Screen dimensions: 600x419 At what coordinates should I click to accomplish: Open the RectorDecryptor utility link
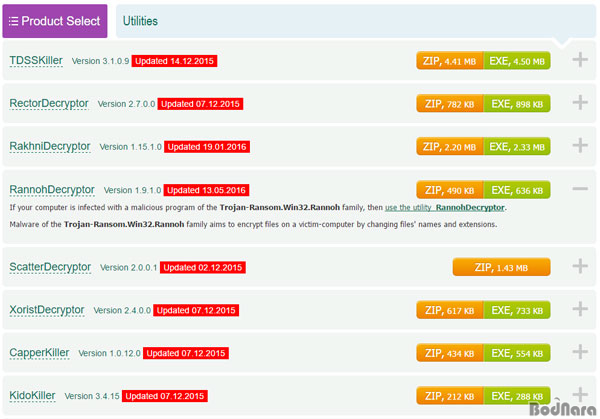pyautogui.click(x=49, y=103)
